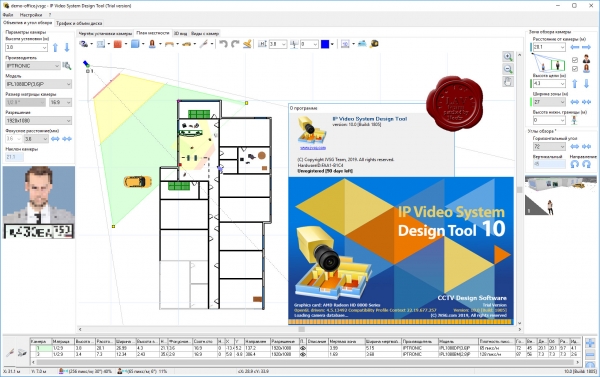The width and height of the screenshot is (600, 377).
Task: Click the zoom in magnifier on canvas
Action: (508, 57)
